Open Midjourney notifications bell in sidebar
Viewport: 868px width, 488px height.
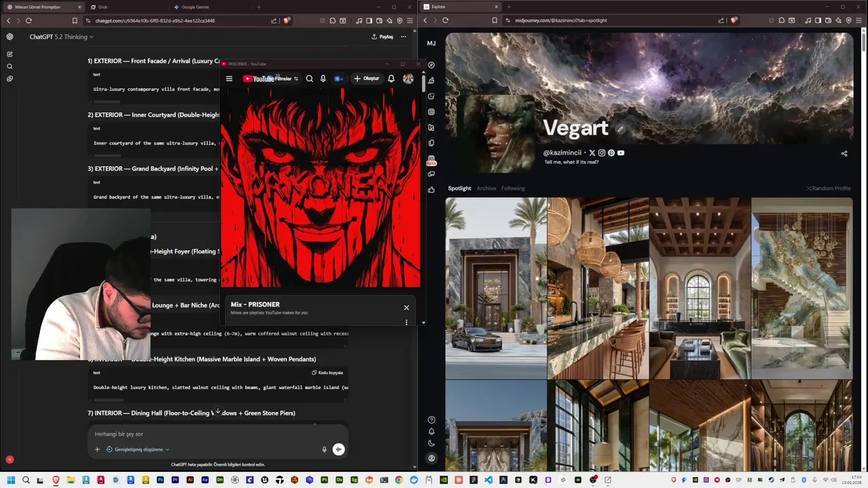(431, 431)
